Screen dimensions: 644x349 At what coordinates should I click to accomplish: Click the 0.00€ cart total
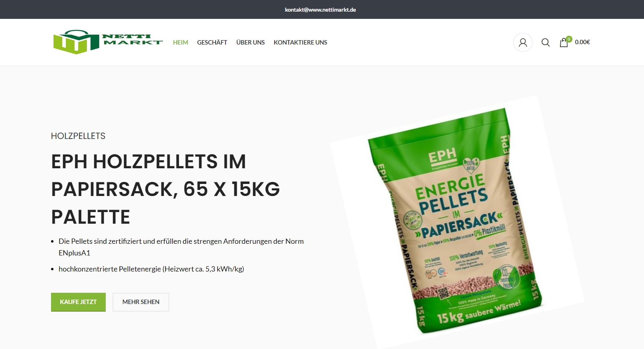(582, 42)
